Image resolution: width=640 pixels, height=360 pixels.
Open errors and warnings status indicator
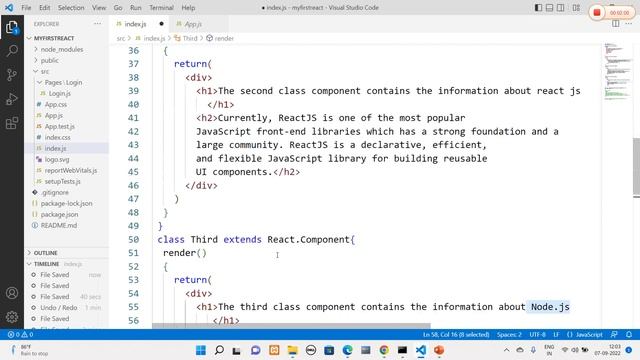[x=20, y=334]
